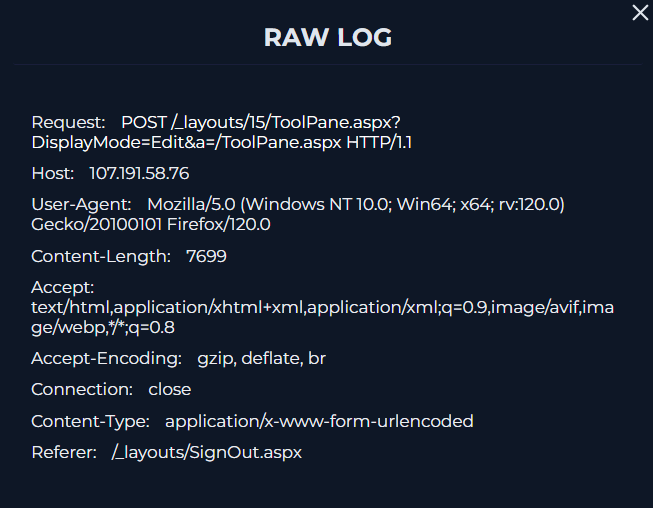Select the gzip, deflate, br value
Screen dimensions: 653x508
tap(261, 358)
